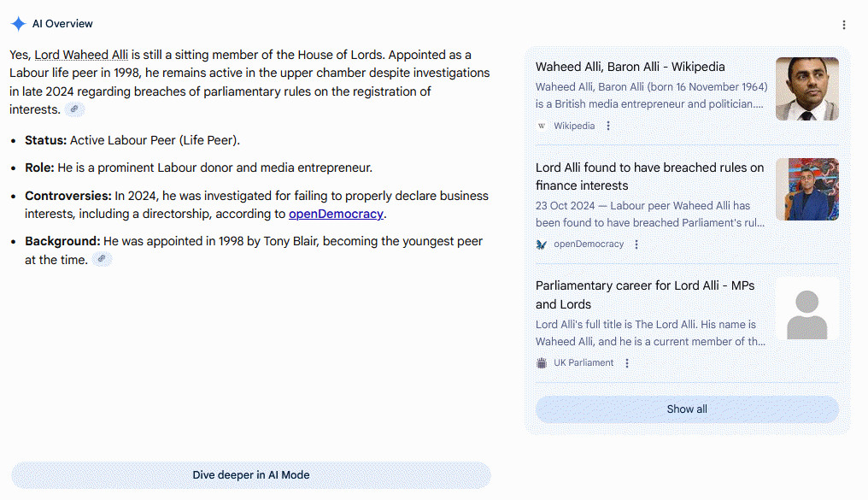Open the three-dot menu beside Wikipedia source
The width and height of the screenshot is (868, 500).
tap(608, 126)
